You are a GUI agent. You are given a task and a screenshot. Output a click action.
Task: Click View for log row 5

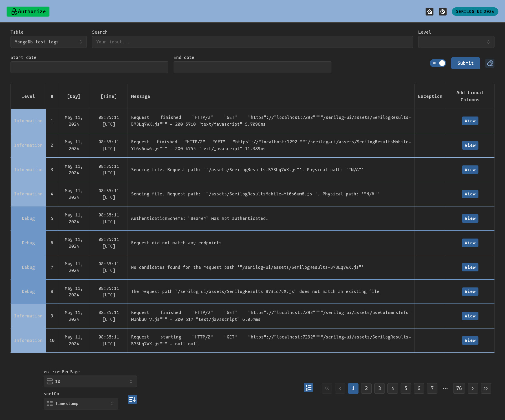(x=470, y=219)
